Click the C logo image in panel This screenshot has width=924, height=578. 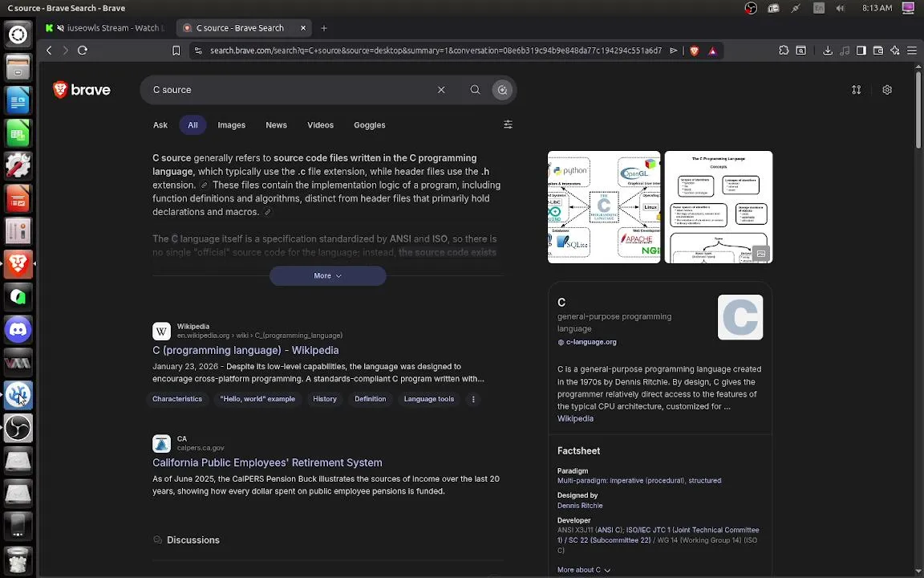click(x=740, y=317)
